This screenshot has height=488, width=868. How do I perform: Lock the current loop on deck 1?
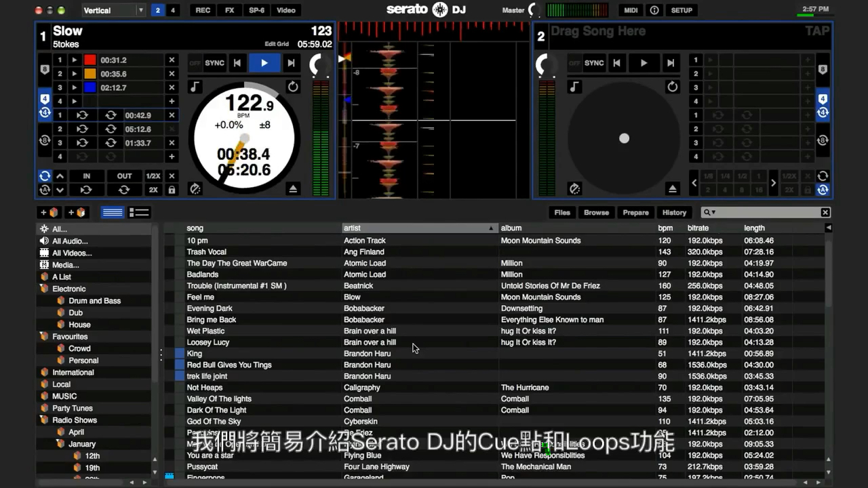pyautogui.click(x=172, y=190)
